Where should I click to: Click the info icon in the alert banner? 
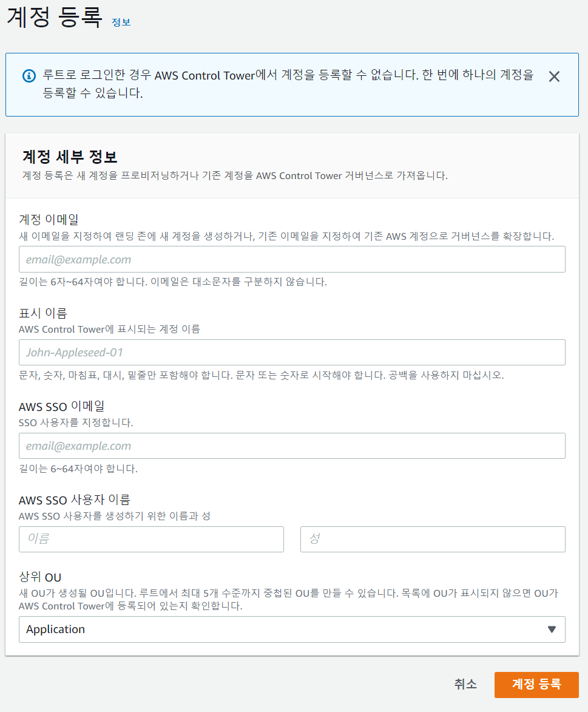29,76
